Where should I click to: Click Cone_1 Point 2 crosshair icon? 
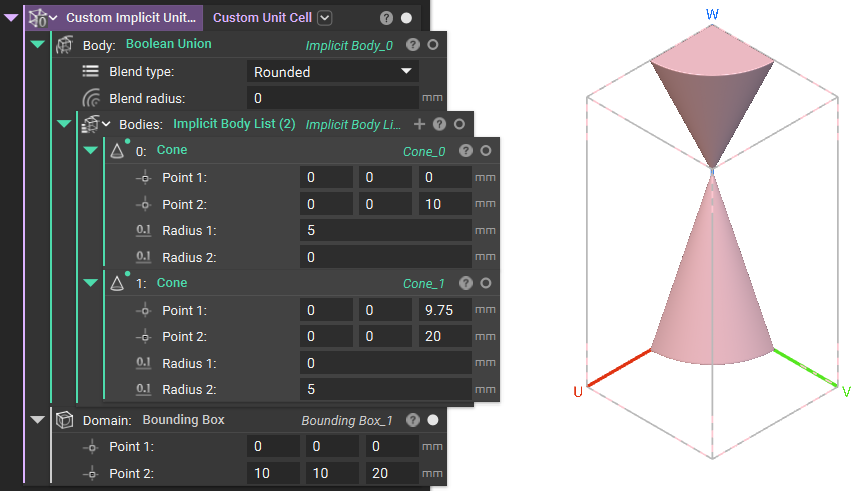tap(144, 337)
